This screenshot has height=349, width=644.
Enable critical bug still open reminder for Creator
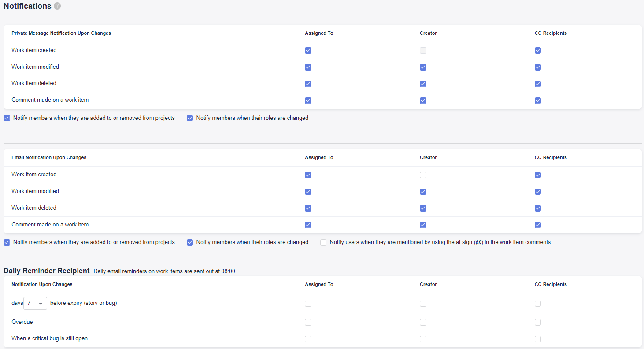423,339
